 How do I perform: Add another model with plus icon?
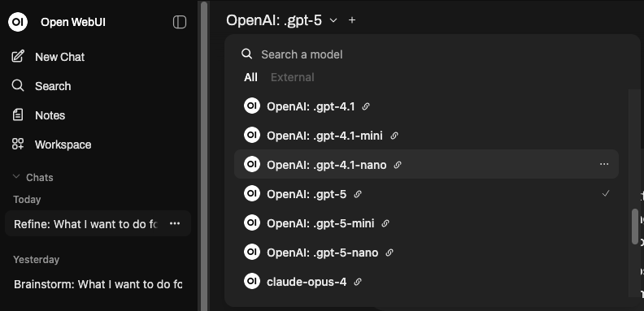[351, 20]
